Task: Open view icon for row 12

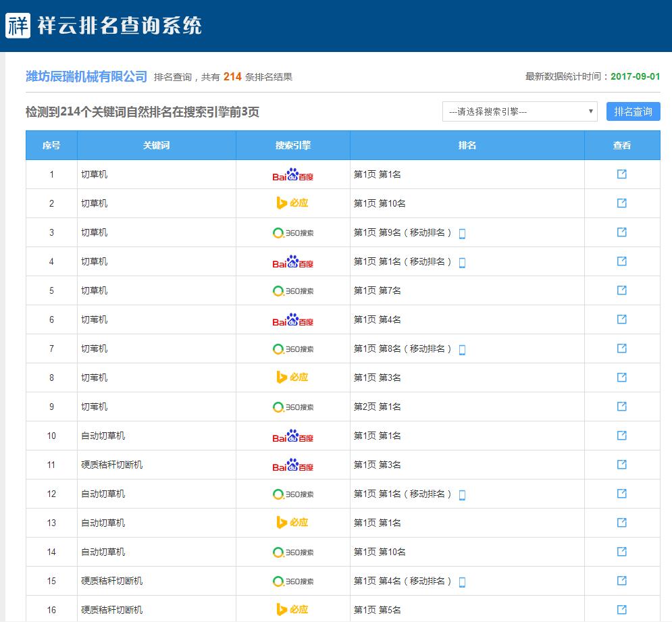Action: (621, 494)
